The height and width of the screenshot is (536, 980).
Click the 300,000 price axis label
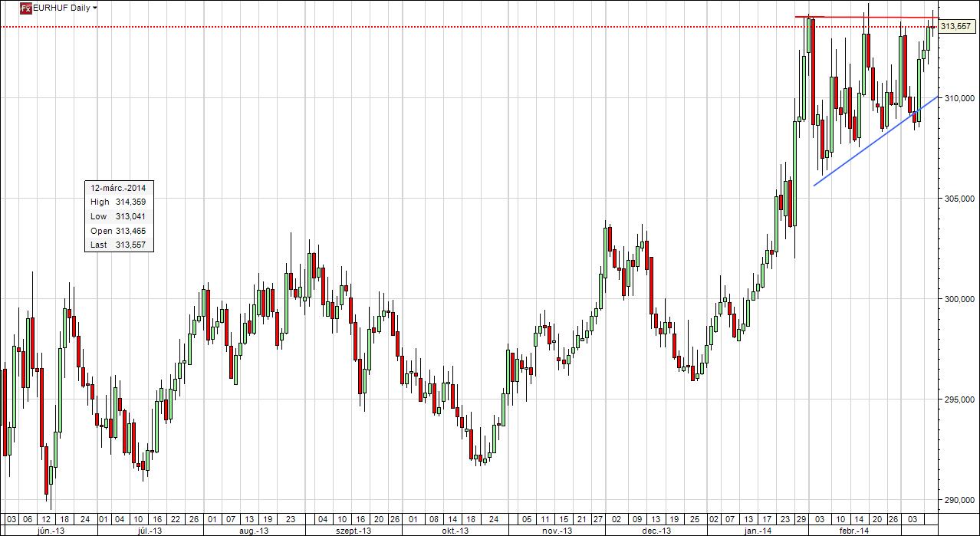coord(960,299)
